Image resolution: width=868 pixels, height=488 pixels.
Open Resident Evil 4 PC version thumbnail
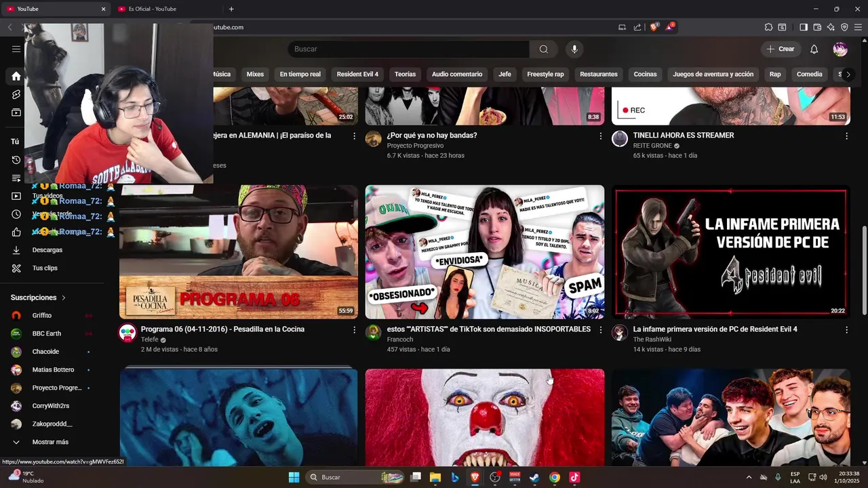tap(731, 252)
